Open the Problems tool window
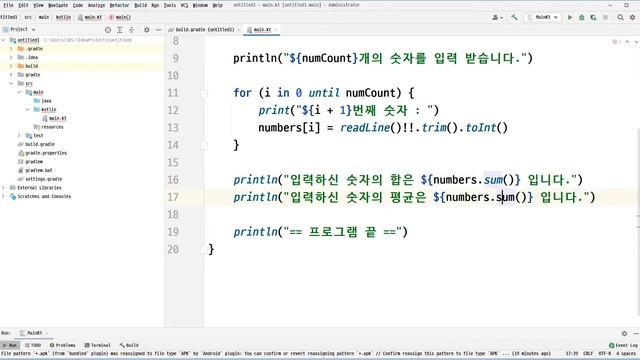 tap(62, 345)
